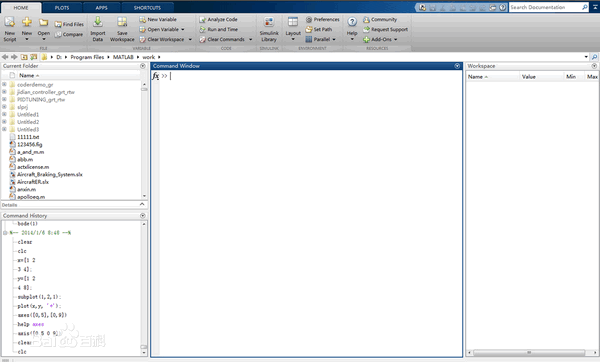Screen dimensions: 600x362
Task: Expand Clear Commands dropdown arrow
Action: pyautogui.click(x=251, y=39)
